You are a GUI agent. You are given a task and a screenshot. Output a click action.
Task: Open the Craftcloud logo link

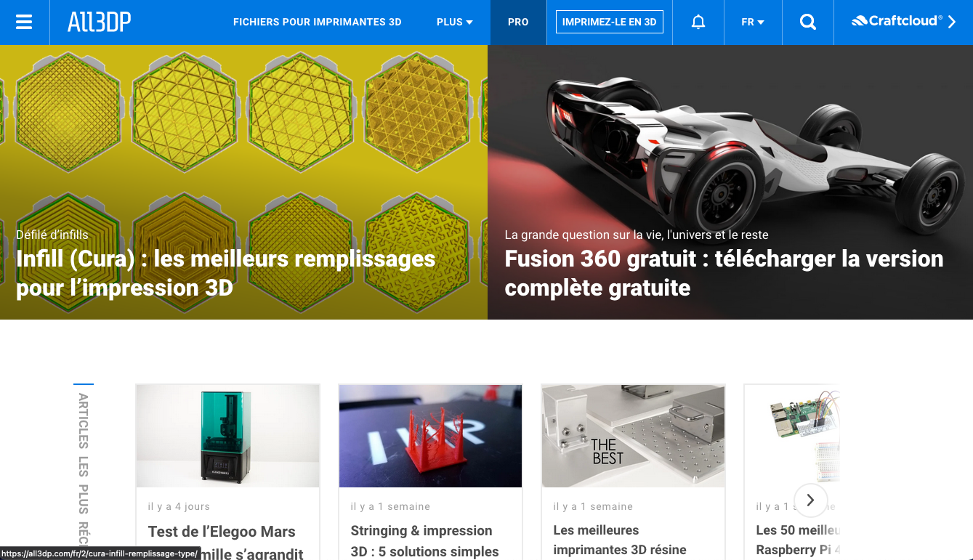click(897, 21)
